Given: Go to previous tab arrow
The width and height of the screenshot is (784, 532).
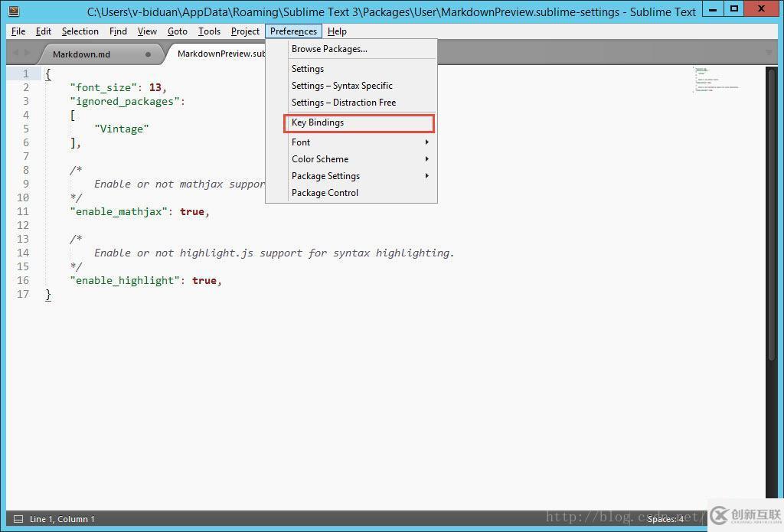Looking at the screenshot, I should pyautogui.click(x=15, y=53).
